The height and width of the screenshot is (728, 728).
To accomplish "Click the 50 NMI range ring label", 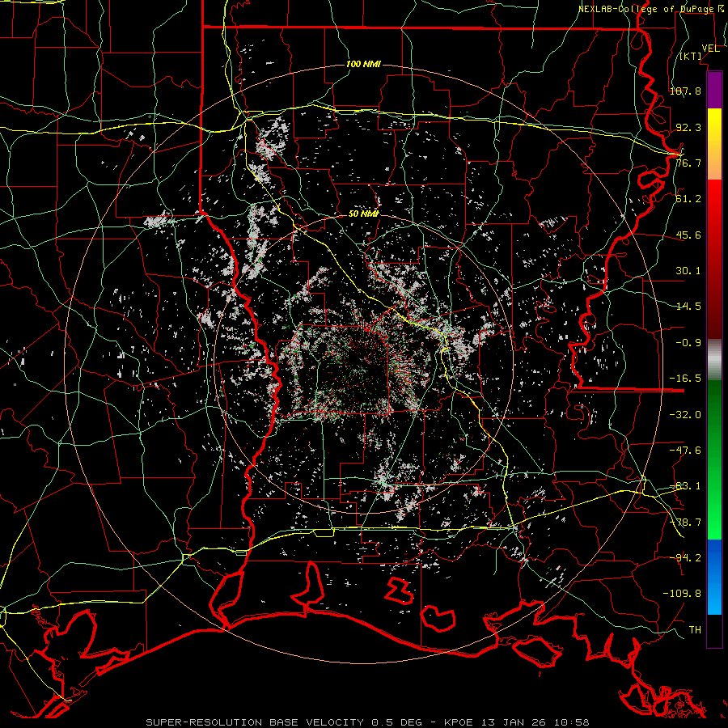I will coord(363,214).
